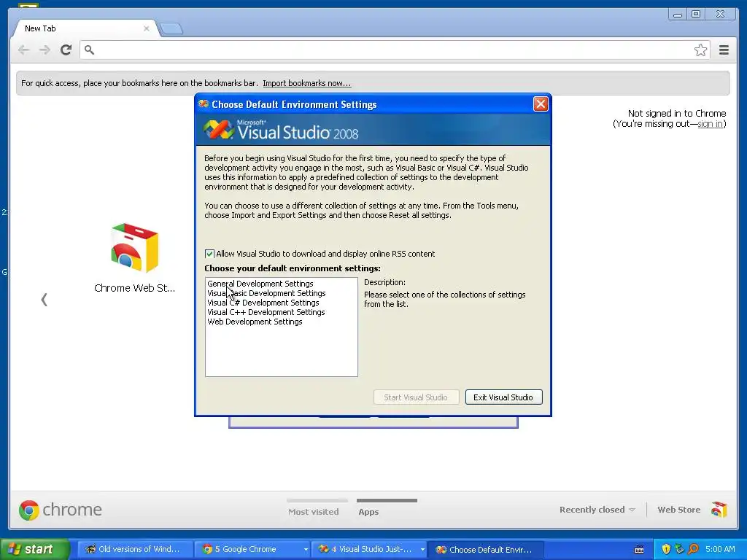
Task: Select Visual C# Development Settings
Action: tap(263, 303)
